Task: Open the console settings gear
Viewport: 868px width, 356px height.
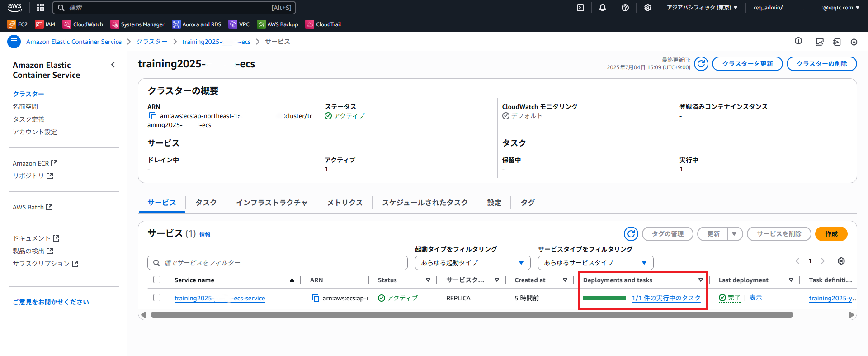Action: click(x=648, y=8)
